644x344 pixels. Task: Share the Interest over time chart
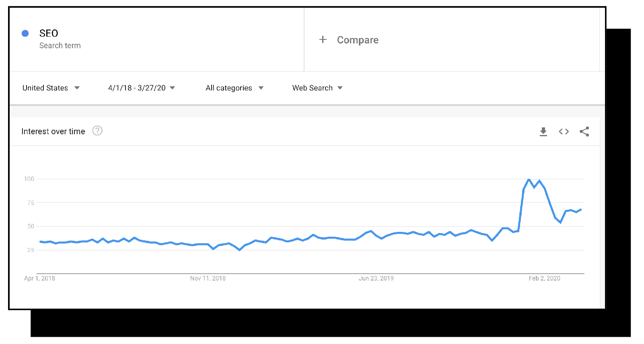click(584, 131)
